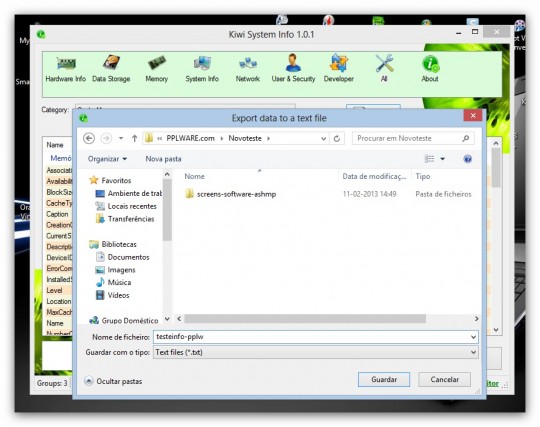Open the User & Security section

pyautogui.click(x=293, y=69)
